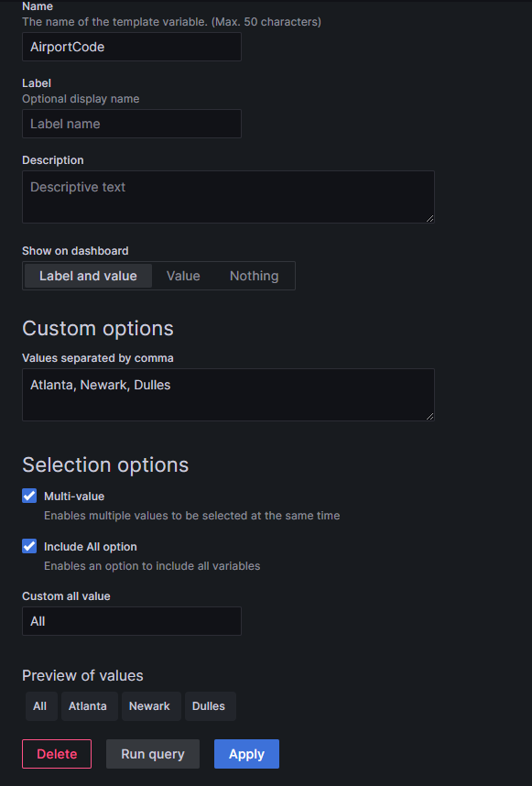The height and width of the screenshot is (786, 532).
Task: Click the 'Dulles' preview chip
Action: (x=209, y=705)
